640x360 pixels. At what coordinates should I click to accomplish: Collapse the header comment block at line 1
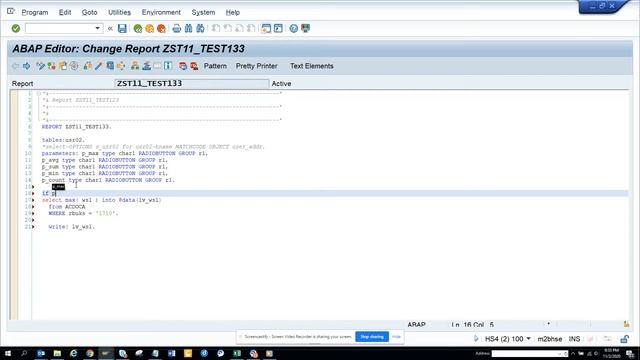click(x=39, y=93)
